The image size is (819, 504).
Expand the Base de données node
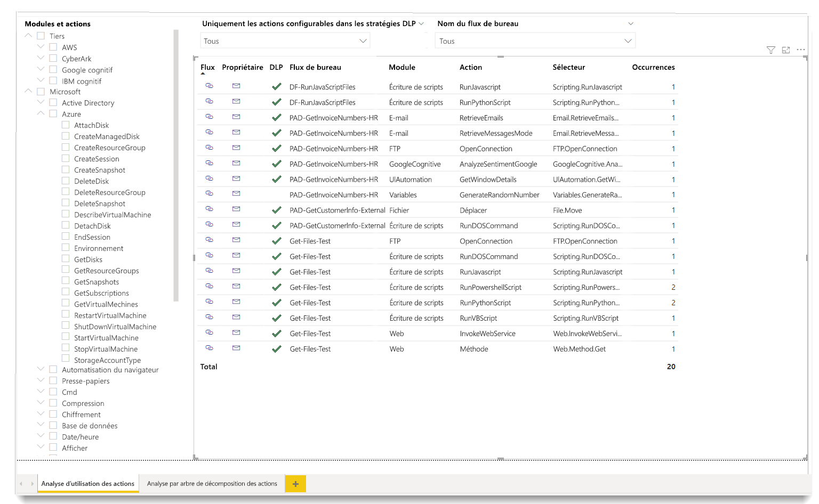(41, 425)
